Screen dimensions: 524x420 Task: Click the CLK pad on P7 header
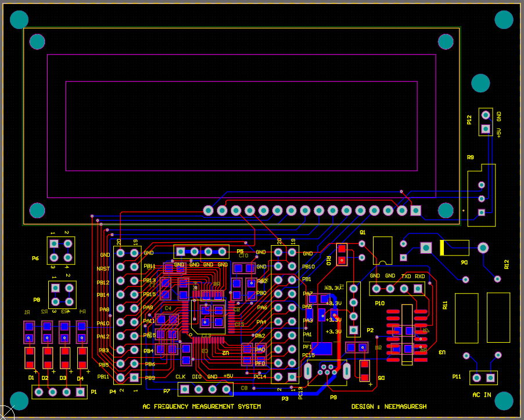185,389
